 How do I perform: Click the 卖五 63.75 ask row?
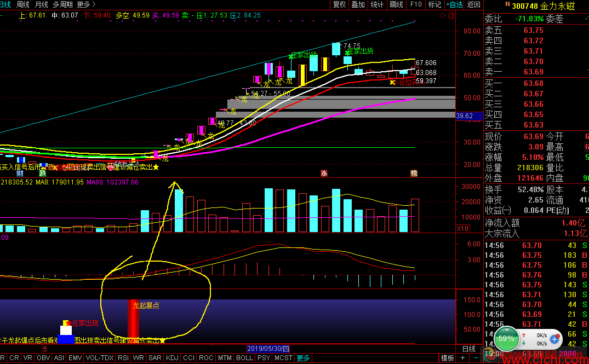(536, 30)
